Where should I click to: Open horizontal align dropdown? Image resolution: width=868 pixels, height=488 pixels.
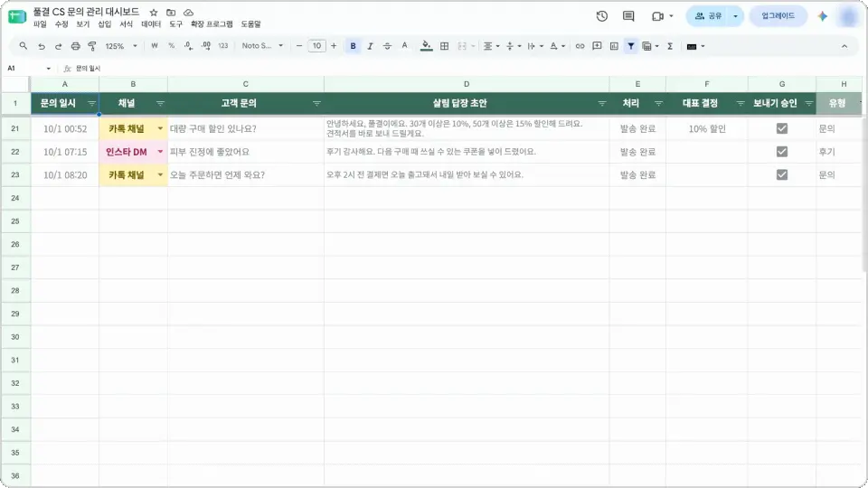[x=491, y=46]
